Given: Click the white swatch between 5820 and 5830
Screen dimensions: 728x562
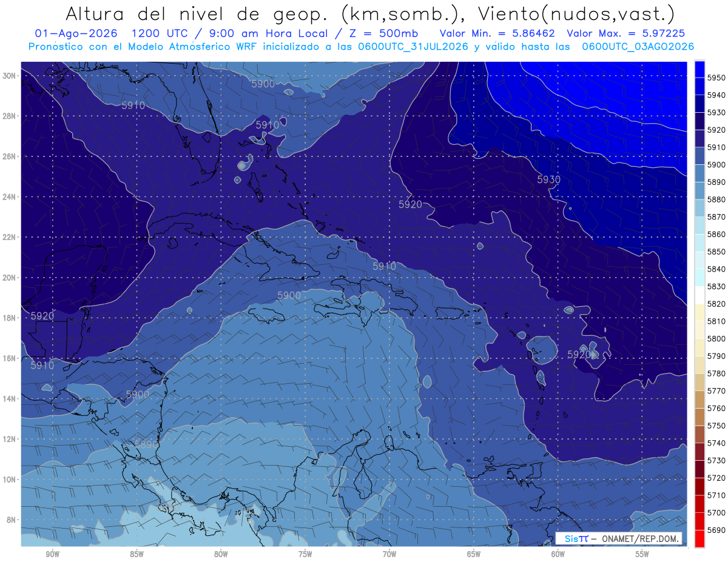Looking at the screenshot, I should (699, 295).
